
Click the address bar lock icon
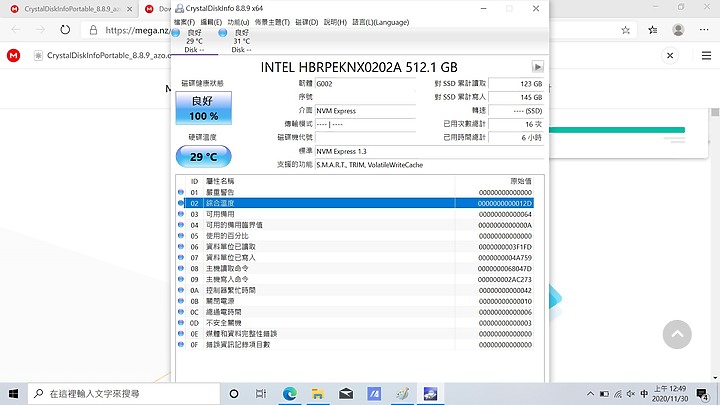[x=93, y=30]
